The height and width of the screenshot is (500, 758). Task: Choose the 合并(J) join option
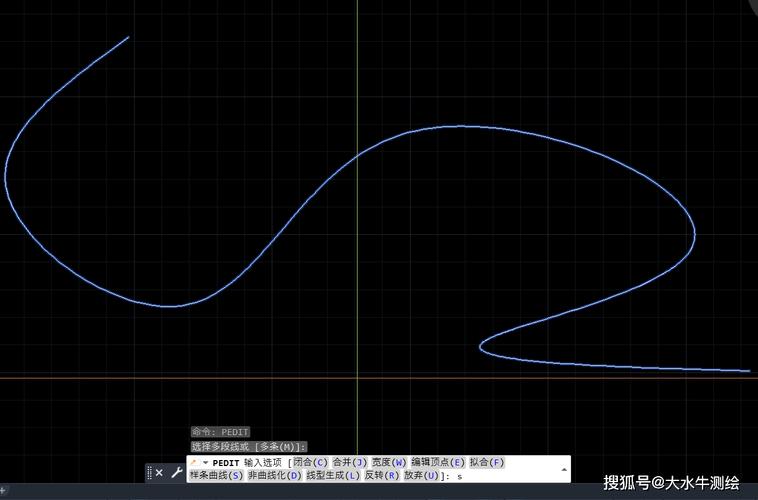(350, 462)
